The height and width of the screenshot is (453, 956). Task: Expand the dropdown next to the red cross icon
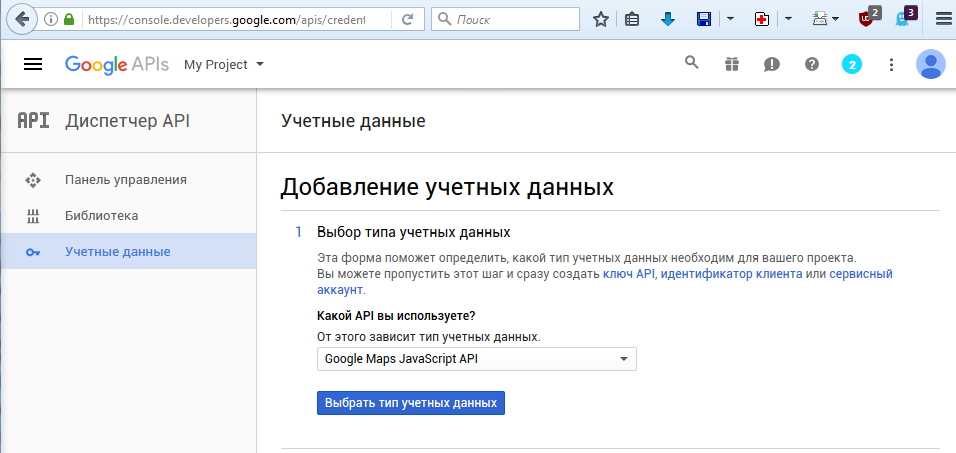pos(788,20)
